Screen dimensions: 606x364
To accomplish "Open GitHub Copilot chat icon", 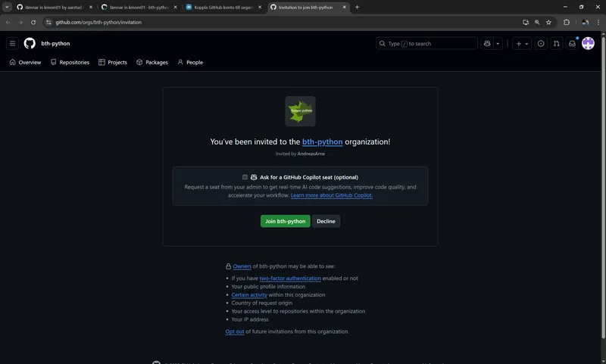I will pos(487,44).
